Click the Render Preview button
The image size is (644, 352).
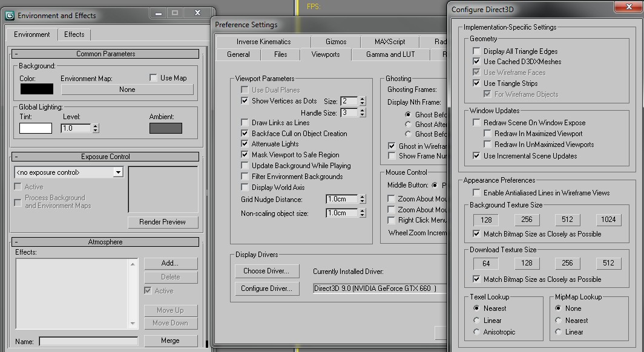(162, 222)
